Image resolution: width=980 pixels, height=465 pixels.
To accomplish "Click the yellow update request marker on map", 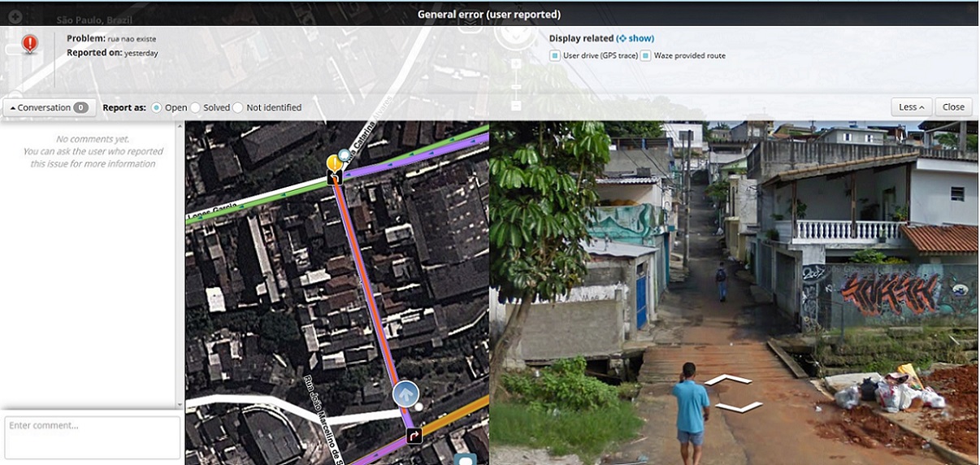I will [x=334, y=163].
